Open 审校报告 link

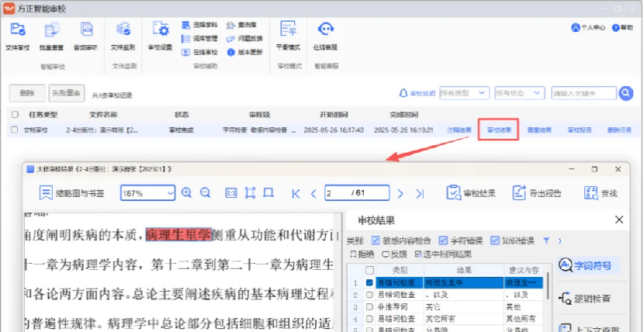click(580, 130)
